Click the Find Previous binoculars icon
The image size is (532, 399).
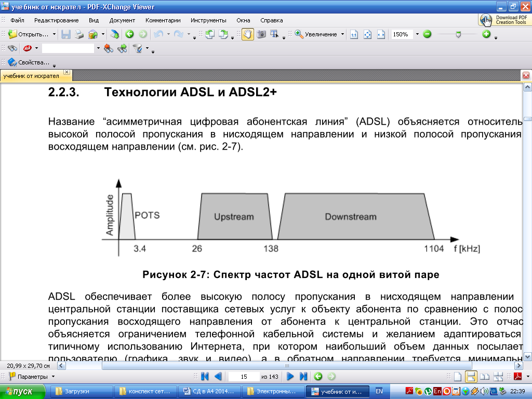click(x=109, y=48)
